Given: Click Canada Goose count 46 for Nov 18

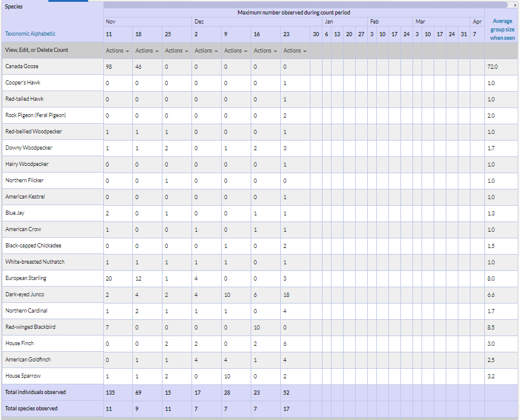Looking at the screenshot, I should point(139,66).
